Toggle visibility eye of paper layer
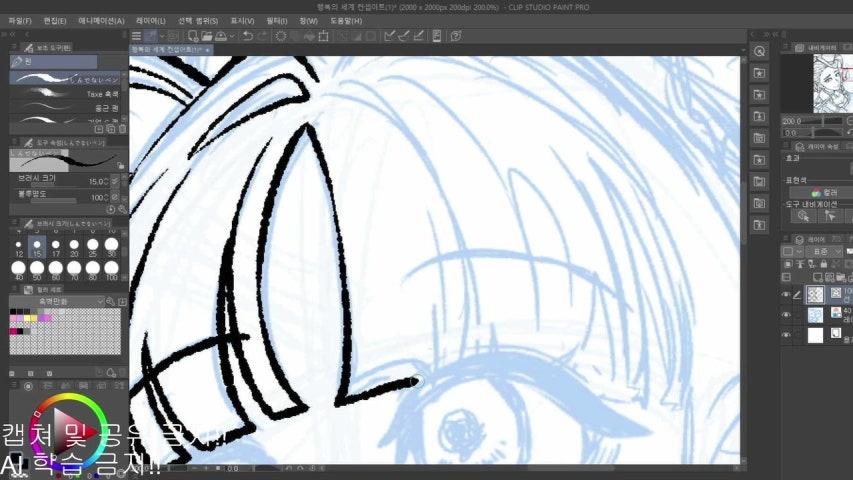 786,335
